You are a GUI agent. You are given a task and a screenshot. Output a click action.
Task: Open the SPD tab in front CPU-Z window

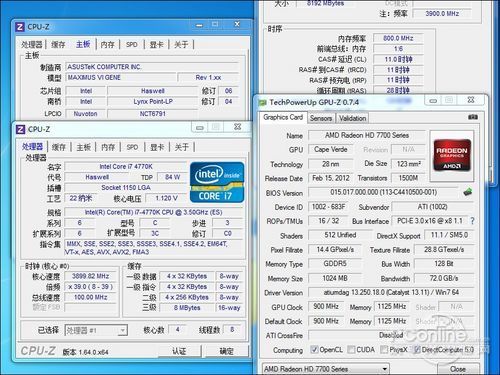pos(132,147)
